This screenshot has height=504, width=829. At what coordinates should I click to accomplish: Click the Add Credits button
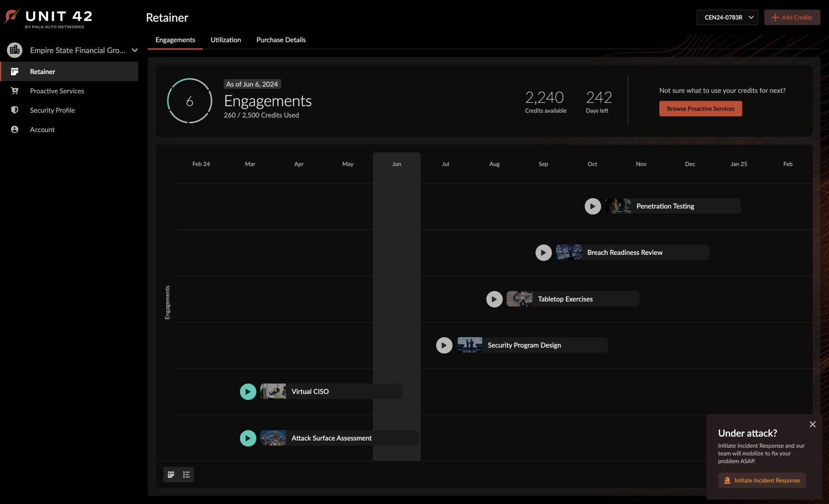pos(791,17)
